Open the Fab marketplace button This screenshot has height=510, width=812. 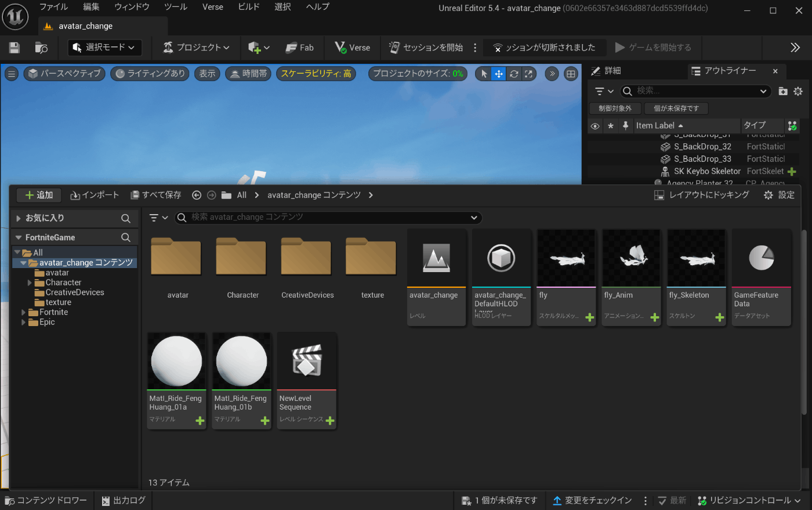click(x=300, y=48)
